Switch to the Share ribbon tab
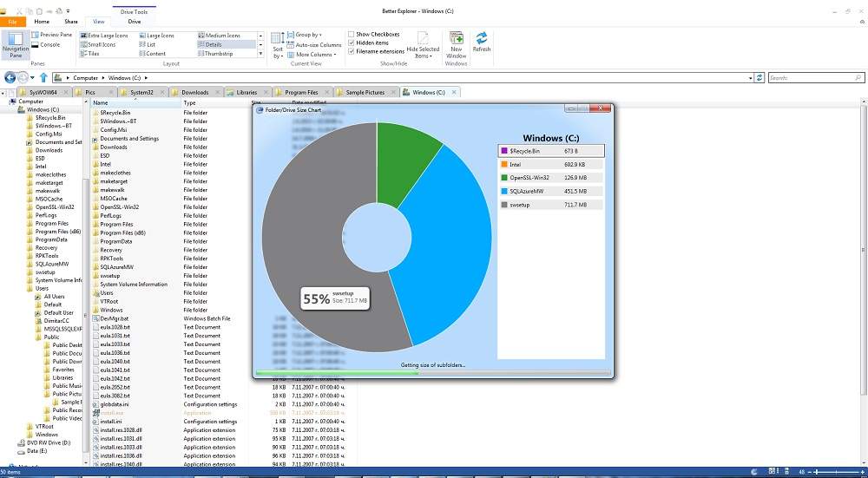This screenshot has height=478, width=868. 71,22
